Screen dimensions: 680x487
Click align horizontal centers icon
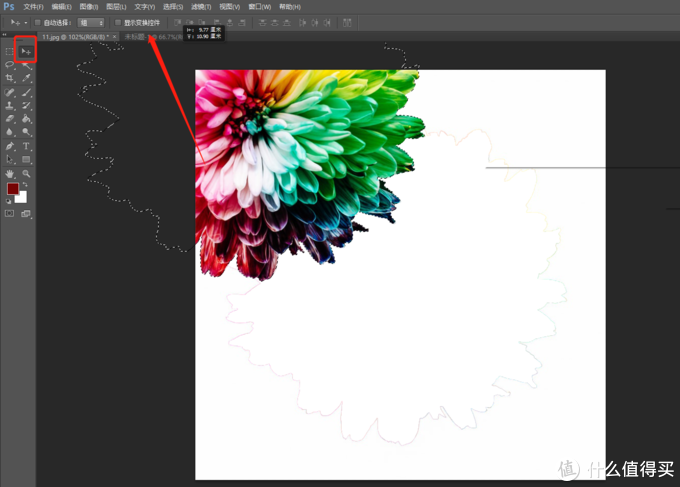[230, 23]
